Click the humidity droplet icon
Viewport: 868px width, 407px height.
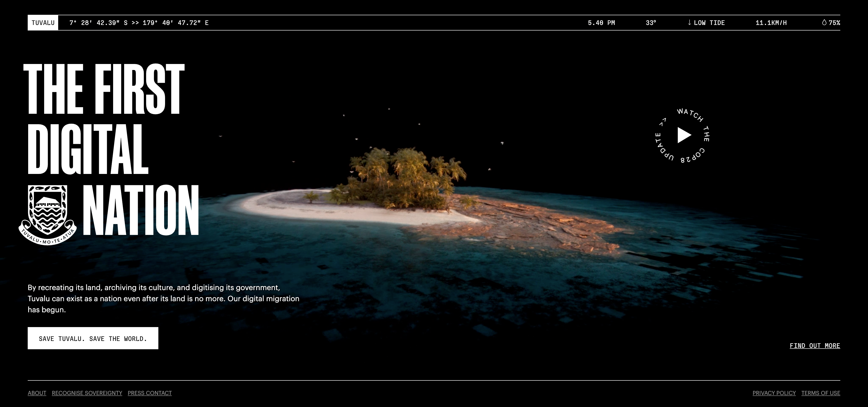point(824,23)
